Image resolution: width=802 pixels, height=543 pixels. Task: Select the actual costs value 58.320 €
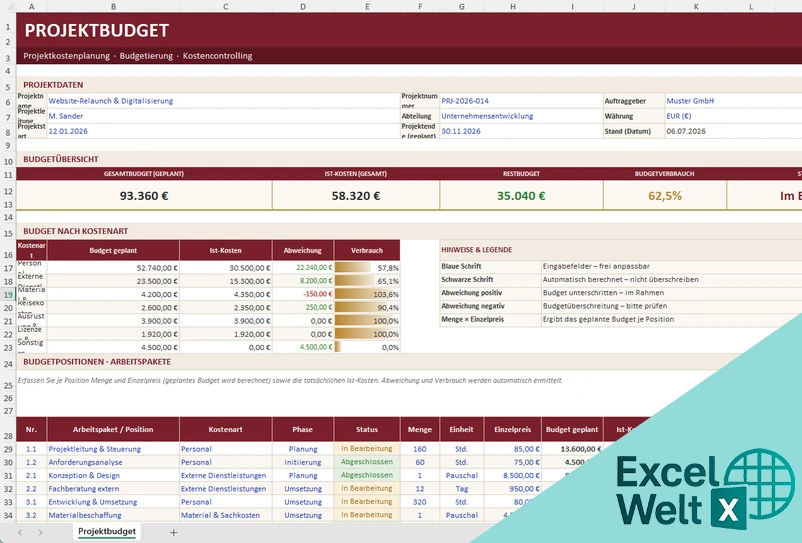point(355,195)
